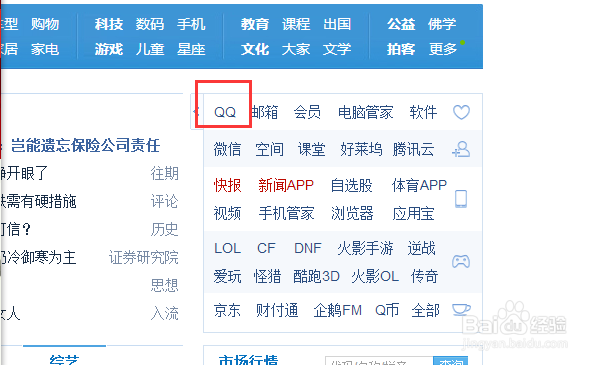Screen dimensions: 603x365
Task: Select 星座 in the top navigation
Action: click(x=191, y=49)
